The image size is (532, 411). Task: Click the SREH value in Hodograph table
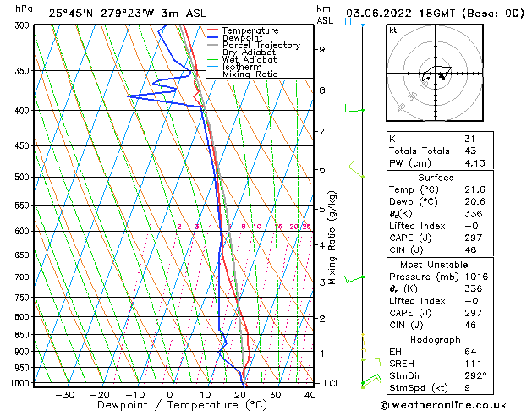click(474, 364)
